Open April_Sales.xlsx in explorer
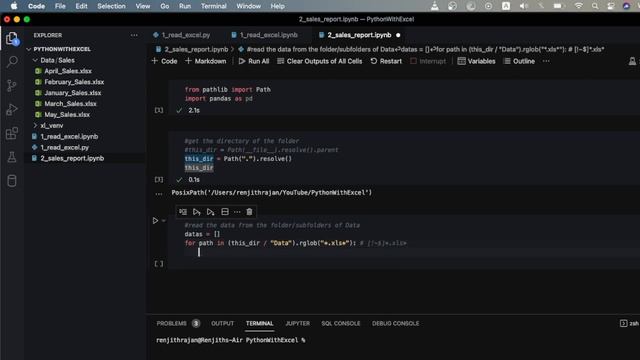This screenshot has height=360, width=640. [68, 71]
